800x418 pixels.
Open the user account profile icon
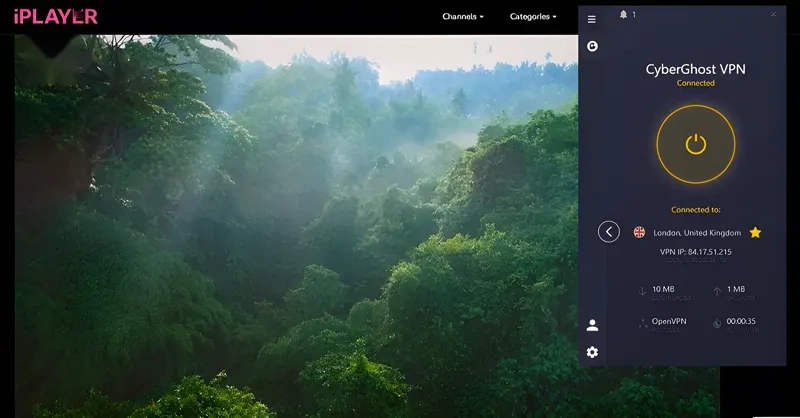pyautogui.click(x=592, y=325)
